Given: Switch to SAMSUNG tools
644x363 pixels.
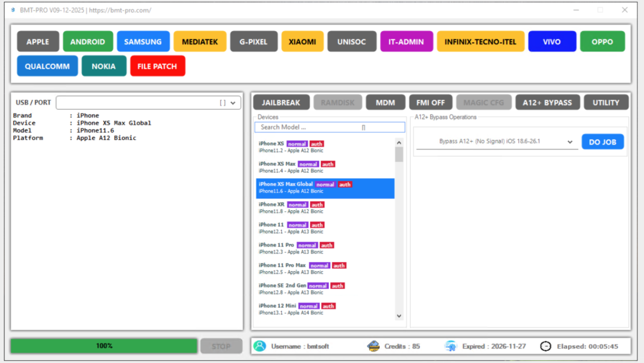Looking at the screenshot, I should [x=143, y=41].
